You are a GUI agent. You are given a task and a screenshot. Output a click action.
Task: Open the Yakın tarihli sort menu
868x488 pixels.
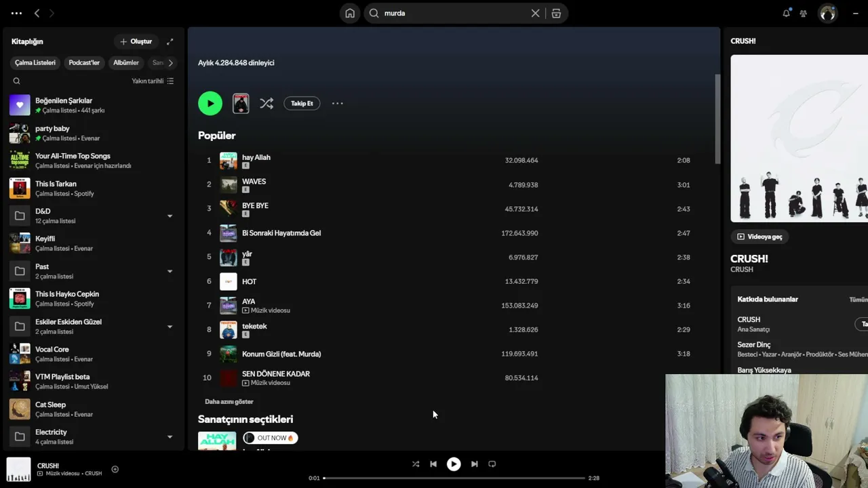[x=153, y=81]
